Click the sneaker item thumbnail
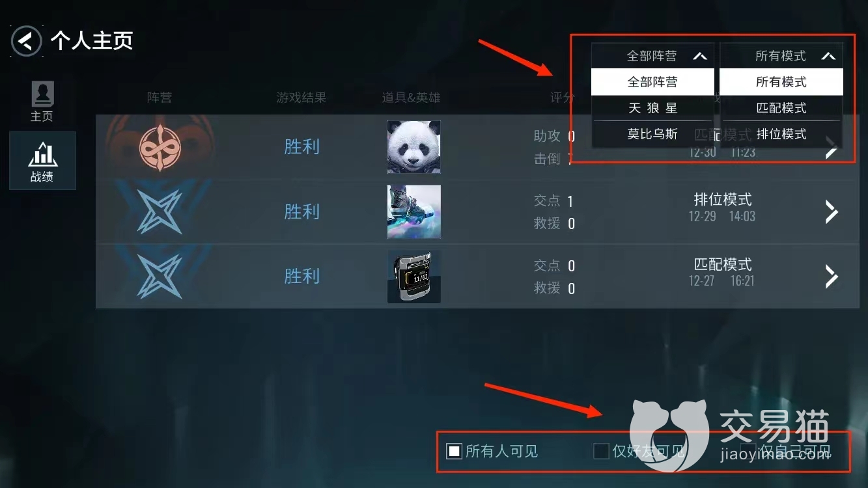This screenshot has height=488, width=868. click(414, 212)
